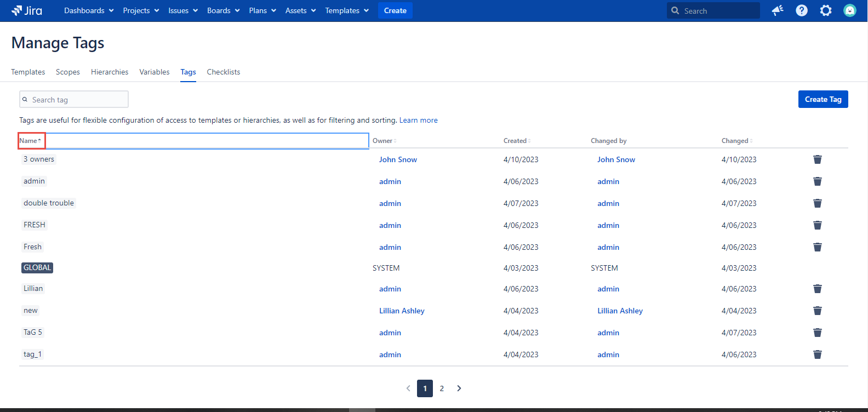Image resolution: width=868 pixels, height=412 pixels.
Task: Open admin owner of 'tag_1' tag
Action: click(390, 354)
